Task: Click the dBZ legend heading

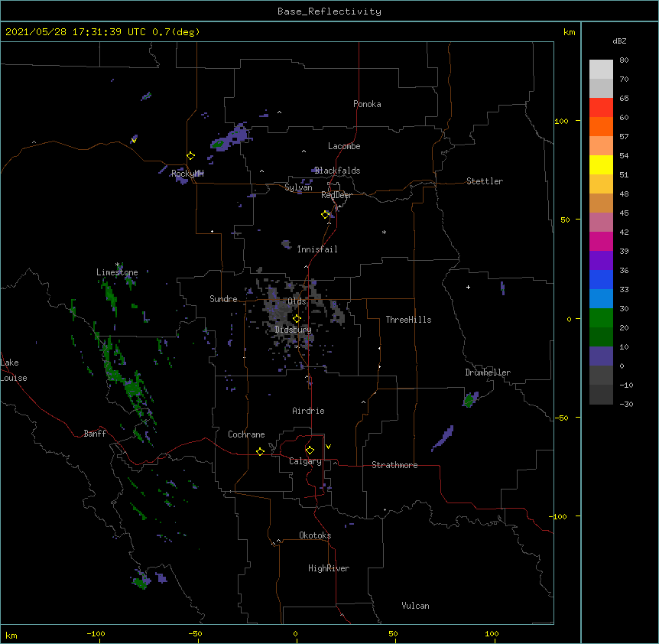Action: (x=619, y=41)
